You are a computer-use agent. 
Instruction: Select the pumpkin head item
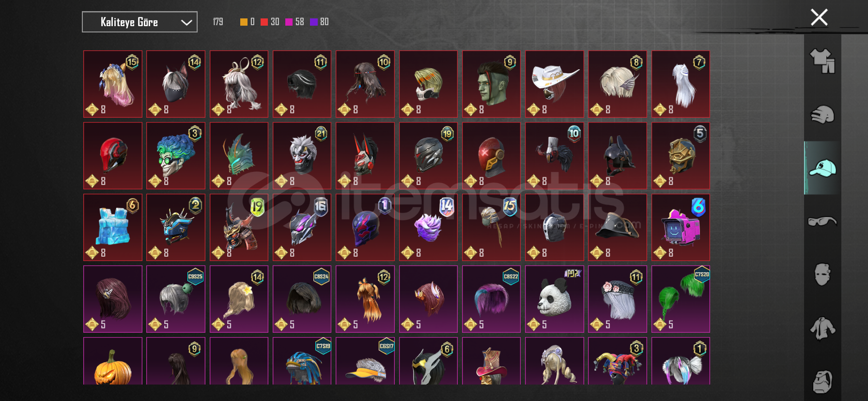tap(113, 361)
